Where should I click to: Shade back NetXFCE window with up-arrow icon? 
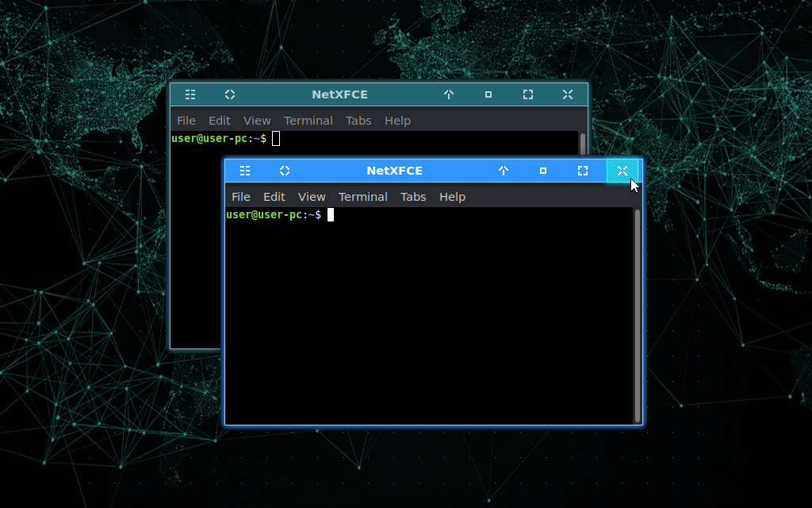pyautogui.click(x=449, y=94)
